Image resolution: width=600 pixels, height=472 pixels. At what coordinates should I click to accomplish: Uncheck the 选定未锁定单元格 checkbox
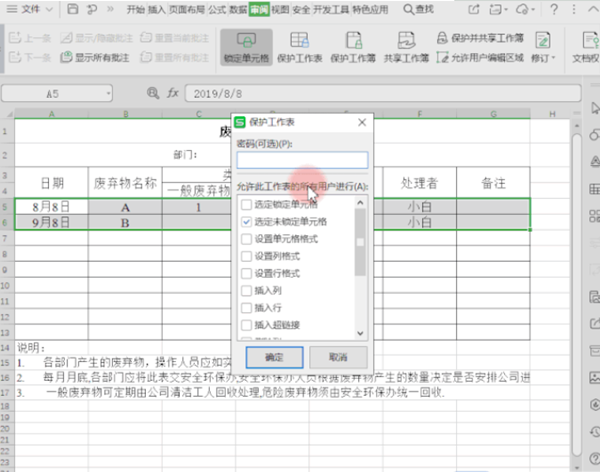(x=246, y=220)
